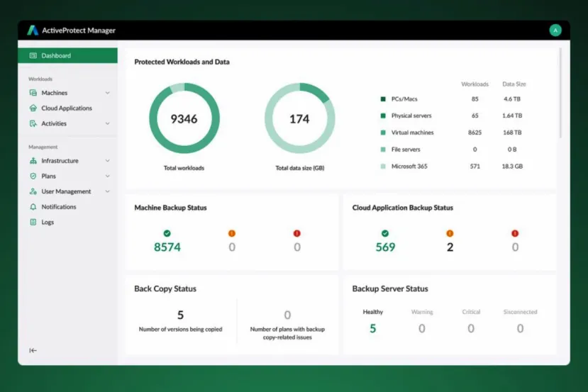Select Machines in the sidebar

(x=67, y=93)
